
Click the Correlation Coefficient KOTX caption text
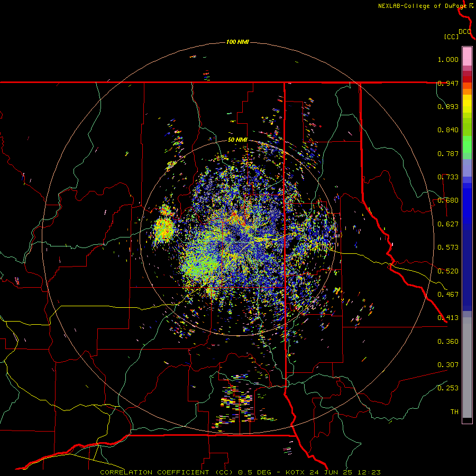(x=240, y=472)
